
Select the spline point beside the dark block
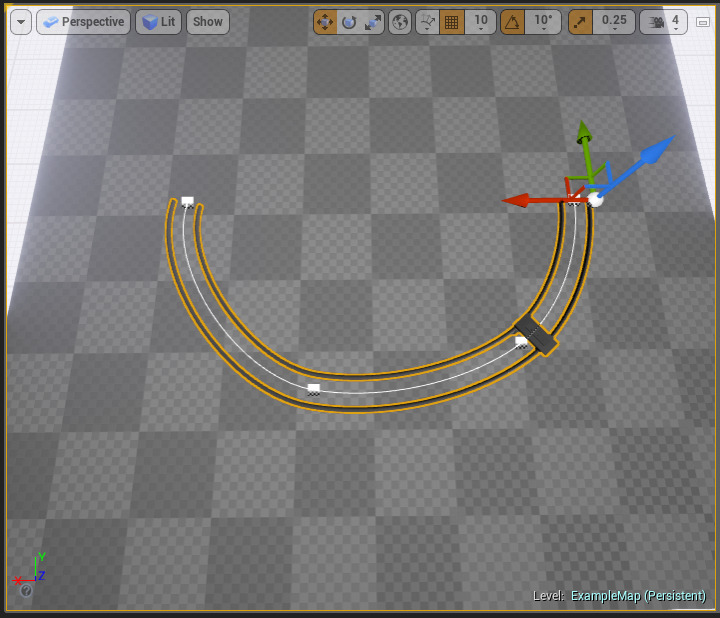[521, 342]
